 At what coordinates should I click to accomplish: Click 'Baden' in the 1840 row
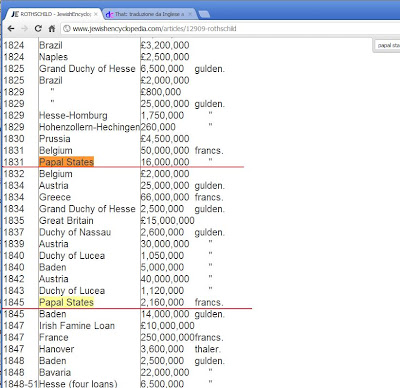(53, 267)
